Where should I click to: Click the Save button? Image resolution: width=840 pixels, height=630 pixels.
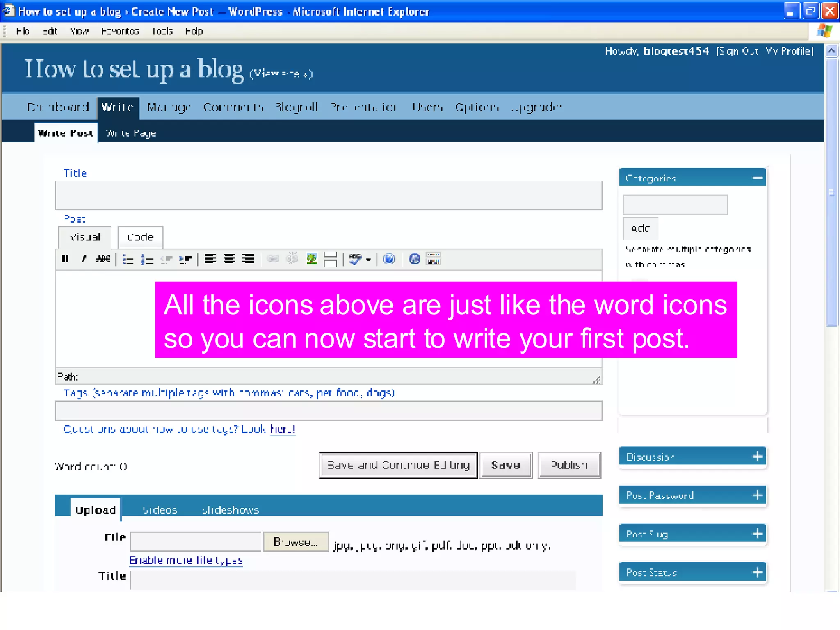point(506,465)
